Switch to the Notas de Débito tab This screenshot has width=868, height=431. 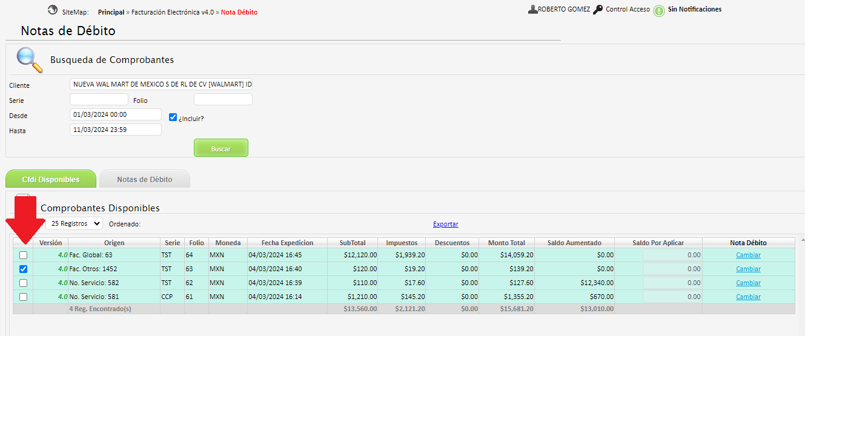(x=145, y=179)
